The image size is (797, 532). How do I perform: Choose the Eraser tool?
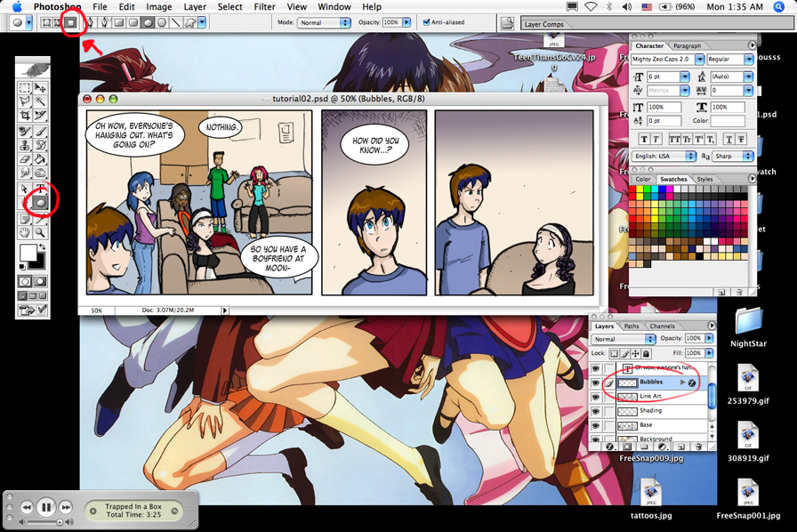(x=24, y=160)
